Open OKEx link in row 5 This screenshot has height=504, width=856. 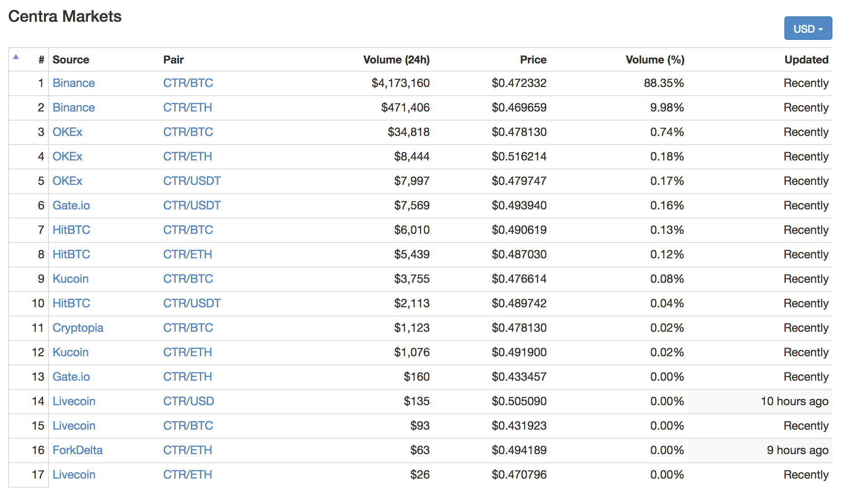pos(67,181)
